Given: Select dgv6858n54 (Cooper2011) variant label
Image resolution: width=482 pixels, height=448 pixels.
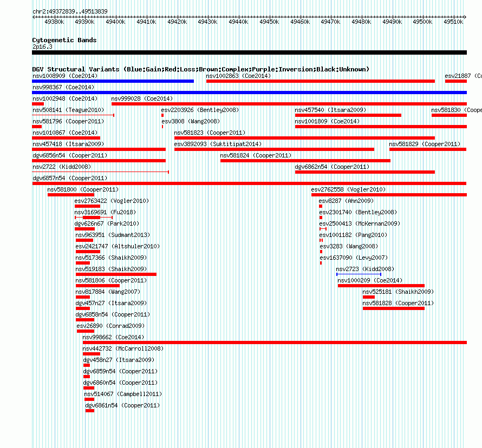Looking at the screenshot, I should [x=113, y=314].
